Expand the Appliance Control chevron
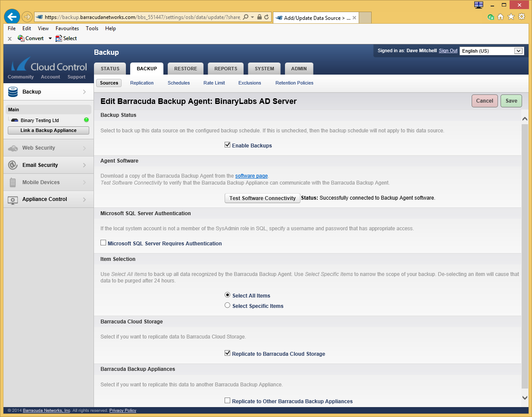532x417 pixels. pyautogui.click(x=84, y=200)
